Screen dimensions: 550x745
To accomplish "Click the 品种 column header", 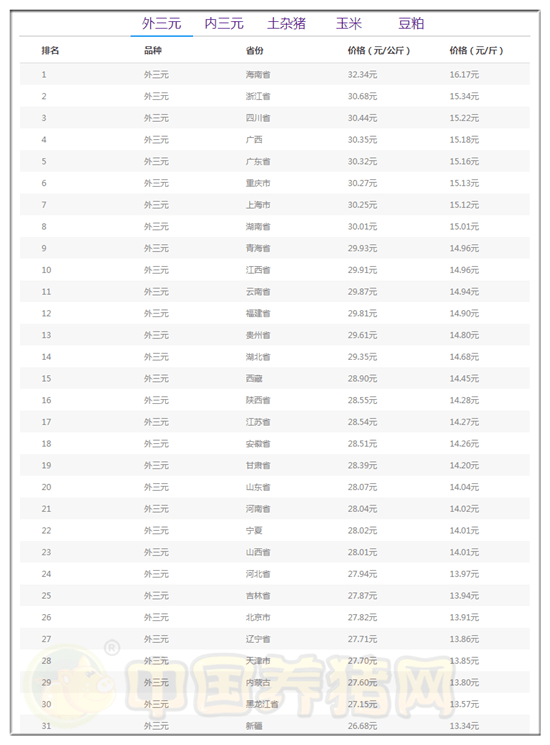I will [x=153, y=50].
